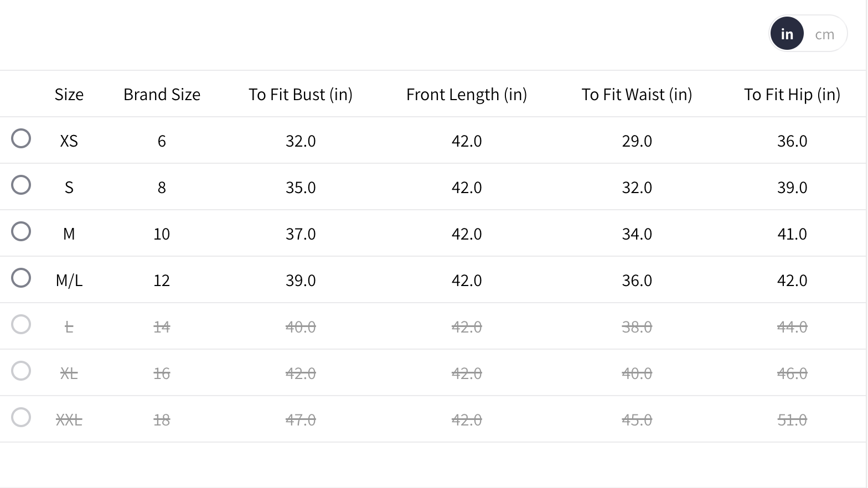This screenshot has height=488, width=868.
Task: Choose the M size radio button
Action: tap(21, 231)
